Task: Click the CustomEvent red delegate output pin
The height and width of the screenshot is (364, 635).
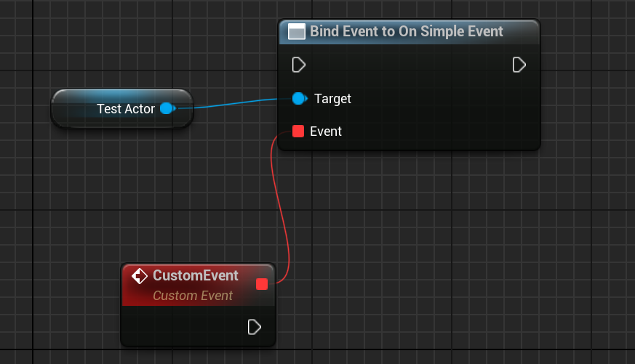Action: 262,284
